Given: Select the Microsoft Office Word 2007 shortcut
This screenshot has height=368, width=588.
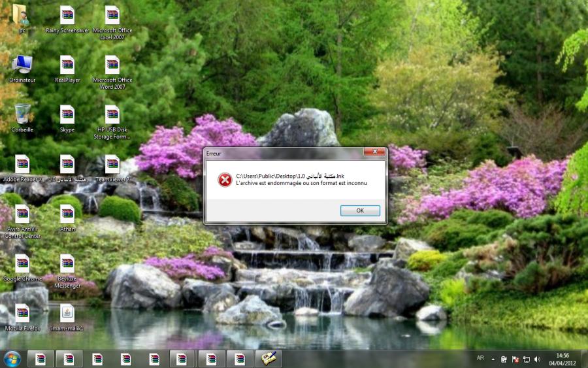Looking at the screenshot, I should [112, 65].
